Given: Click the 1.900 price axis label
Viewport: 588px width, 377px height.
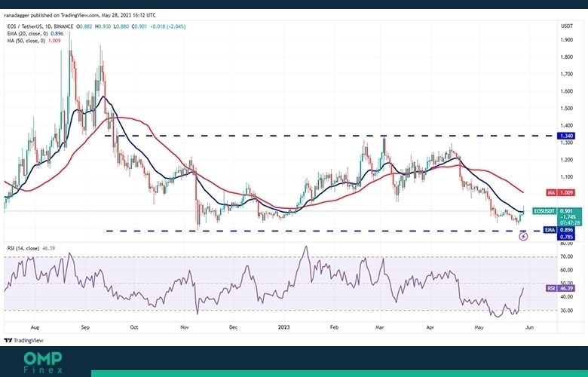Looking at the screenshot, I should [x=566, y=40].
